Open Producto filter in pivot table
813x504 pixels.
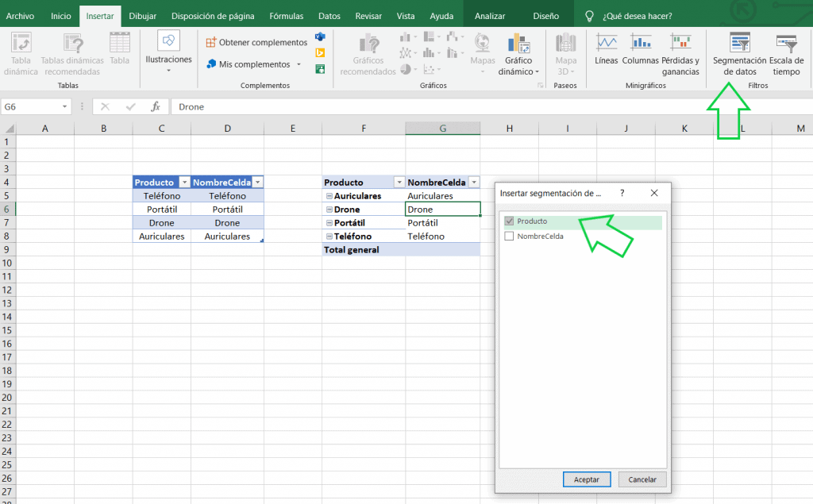click(399, 183)
